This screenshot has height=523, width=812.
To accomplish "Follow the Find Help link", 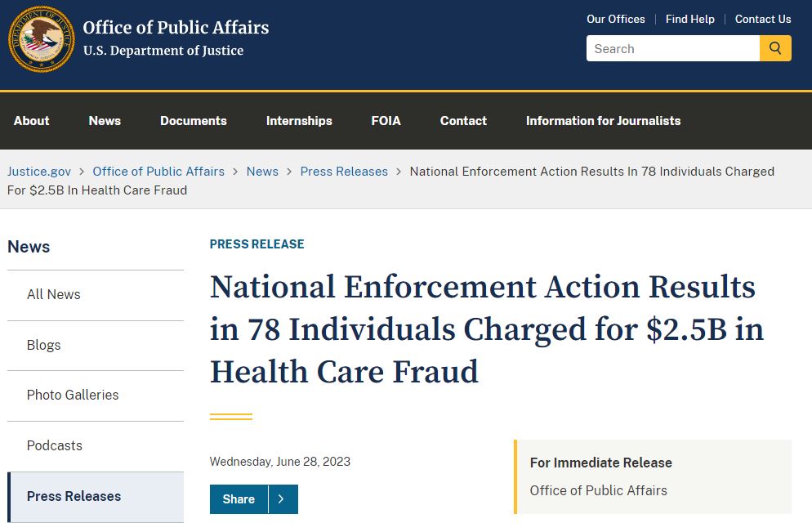I will 689,19.
